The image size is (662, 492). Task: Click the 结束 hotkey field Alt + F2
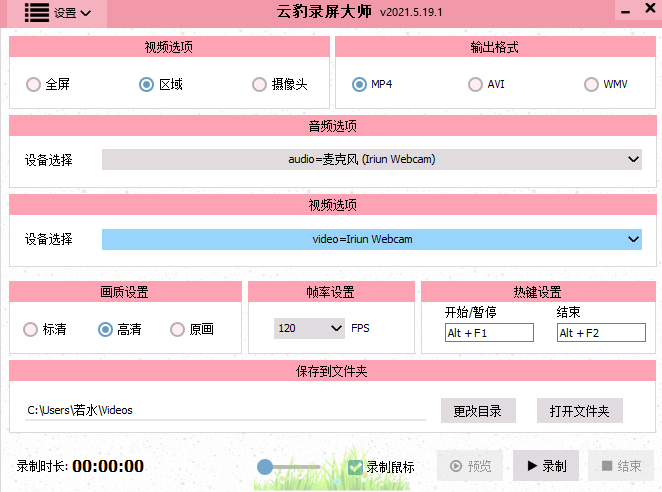click(x=601, y=333)
